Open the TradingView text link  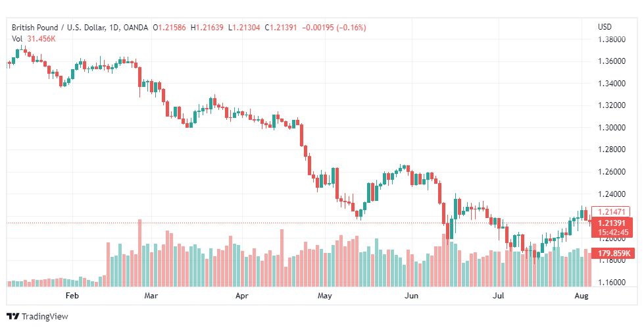tap(44, 317)
